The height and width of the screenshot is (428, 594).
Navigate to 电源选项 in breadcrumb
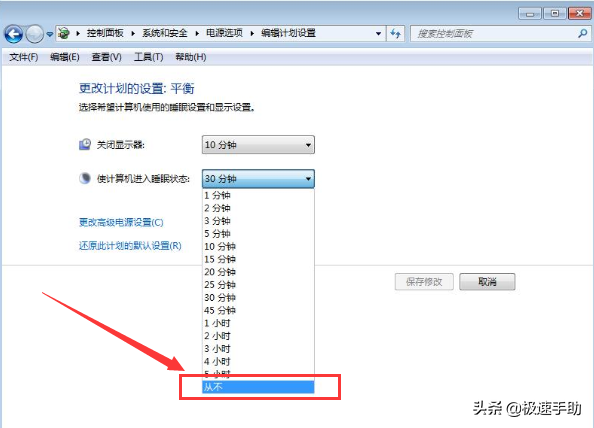pos(224,33)
